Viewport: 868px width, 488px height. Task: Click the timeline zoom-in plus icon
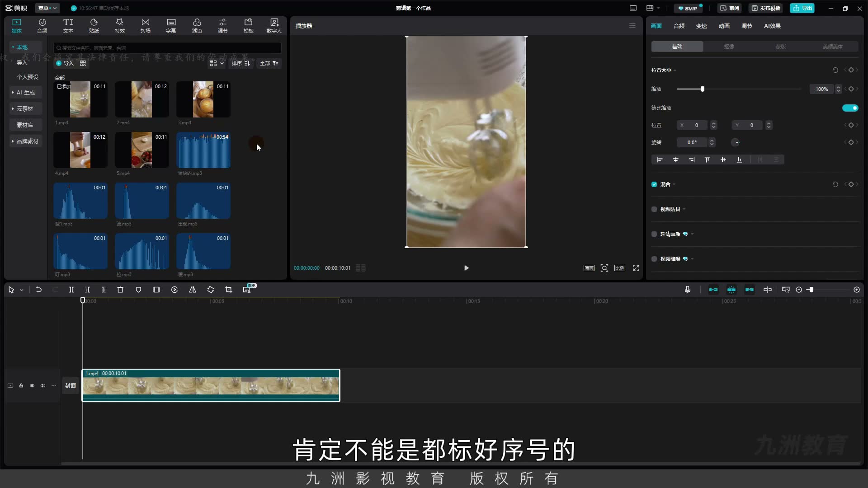point(857,290)
